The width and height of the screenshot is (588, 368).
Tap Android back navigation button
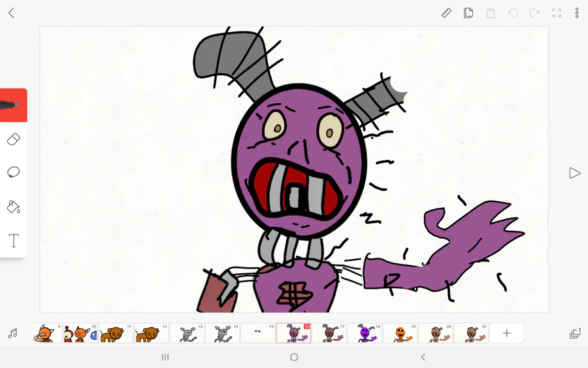coord(423,357)
